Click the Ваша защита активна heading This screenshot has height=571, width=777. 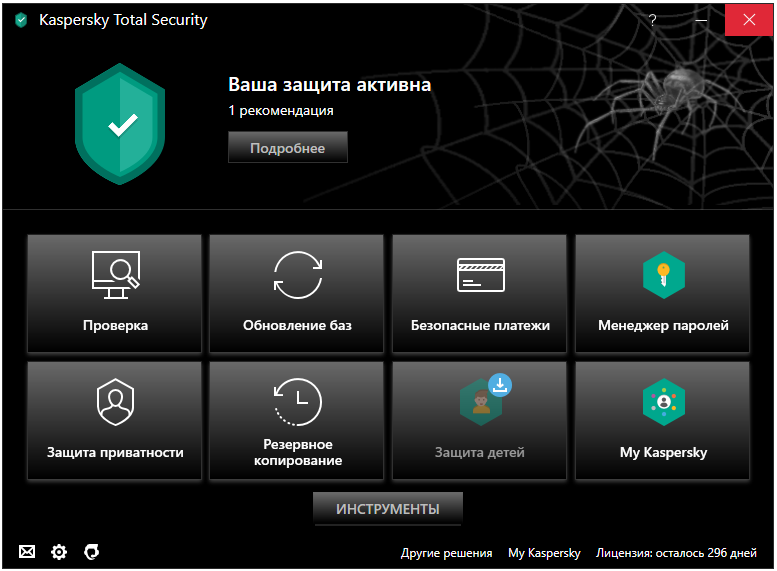click(330, 84)
